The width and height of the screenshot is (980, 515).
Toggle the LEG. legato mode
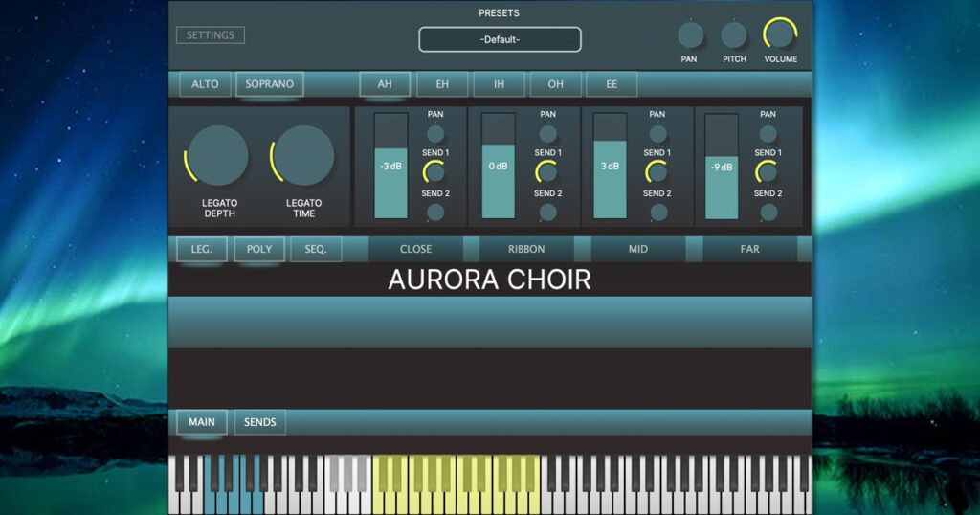(x=201, y=249)
